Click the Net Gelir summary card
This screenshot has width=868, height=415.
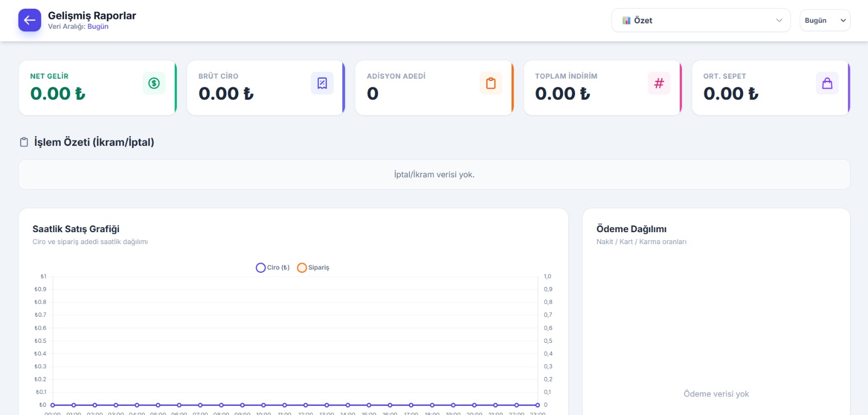pyautogui.click(x=98, y=88)
